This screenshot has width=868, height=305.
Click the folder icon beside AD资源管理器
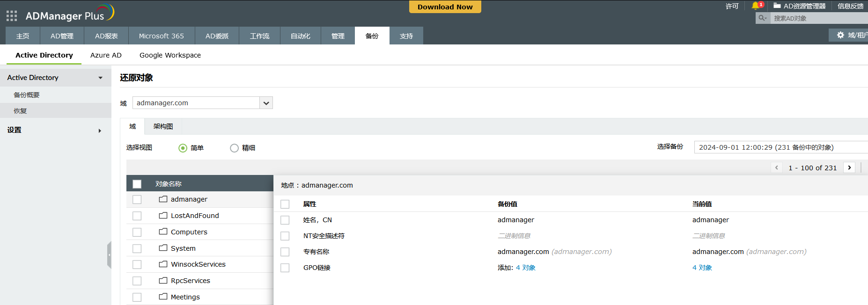[x=777, y=6]
